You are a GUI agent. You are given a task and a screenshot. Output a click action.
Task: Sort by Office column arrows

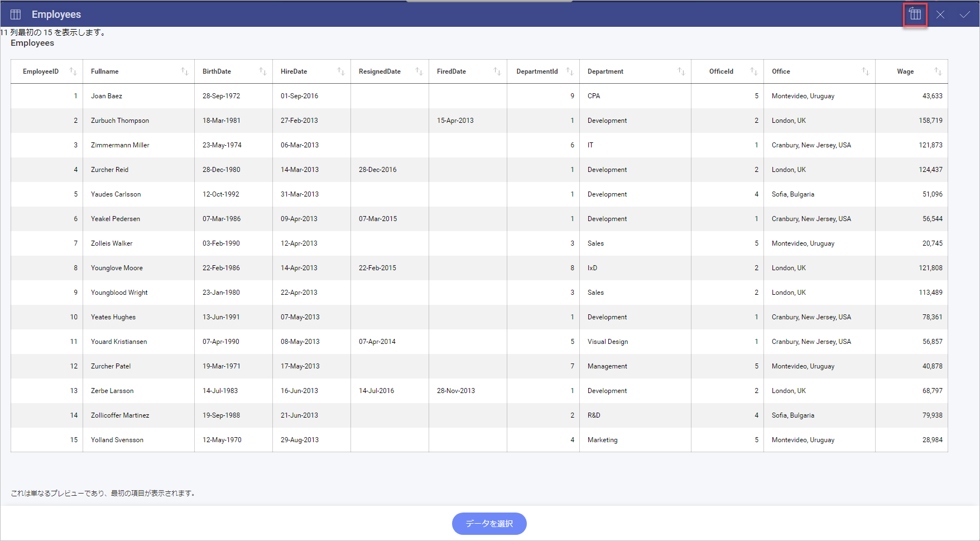click(866, 71)
